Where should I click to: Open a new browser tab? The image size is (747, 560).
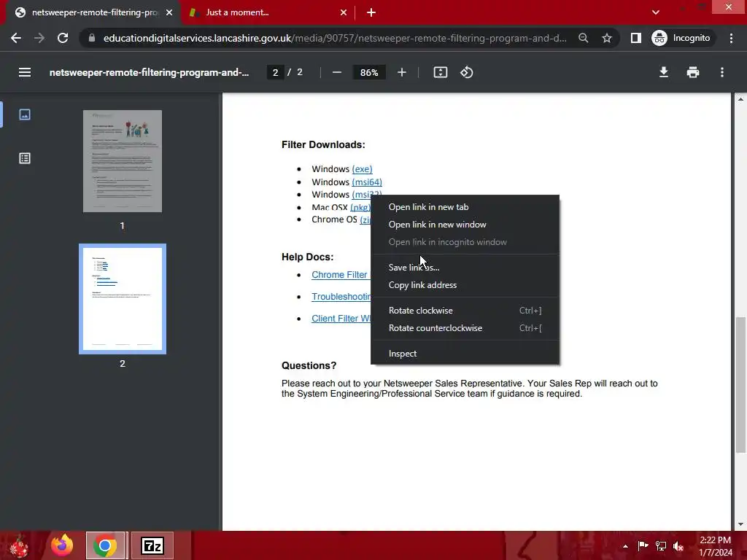pos(371,12)
